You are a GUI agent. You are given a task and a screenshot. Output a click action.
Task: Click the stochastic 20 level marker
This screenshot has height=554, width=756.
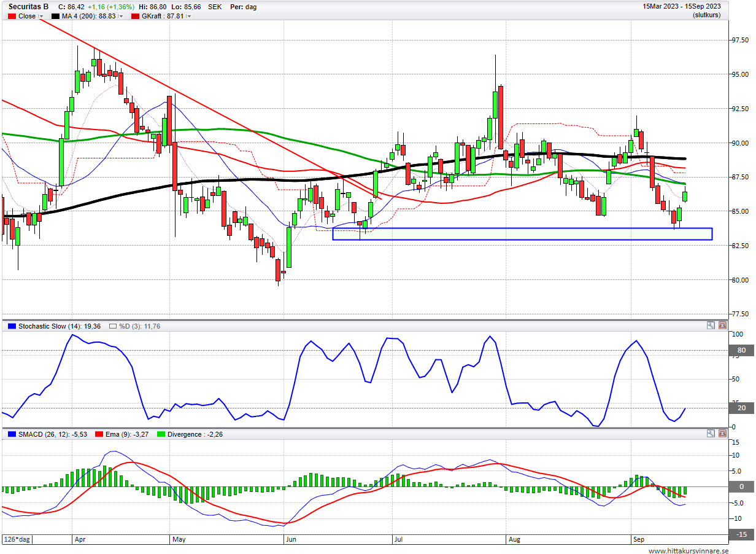click(x=741, y=408)
